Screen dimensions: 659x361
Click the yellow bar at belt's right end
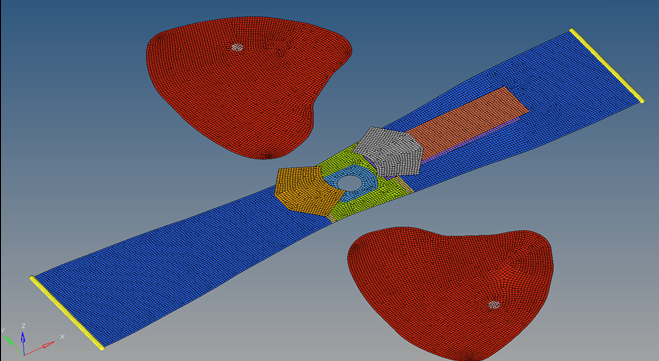pyautogui.click(x=607, y=66)
